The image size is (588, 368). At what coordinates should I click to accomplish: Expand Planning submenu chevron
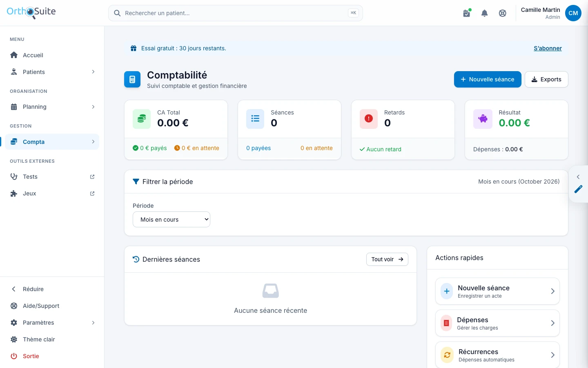pyautogui.click(x=93, y=107)
